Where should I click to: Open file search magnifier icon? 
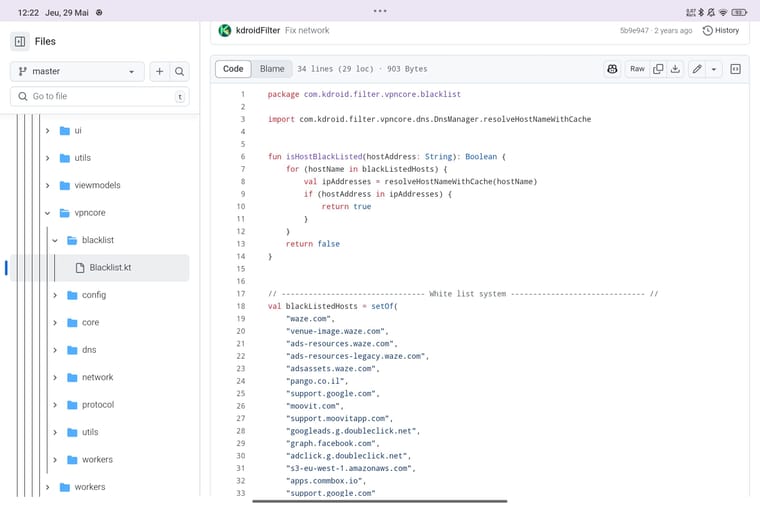click(179, 71)
